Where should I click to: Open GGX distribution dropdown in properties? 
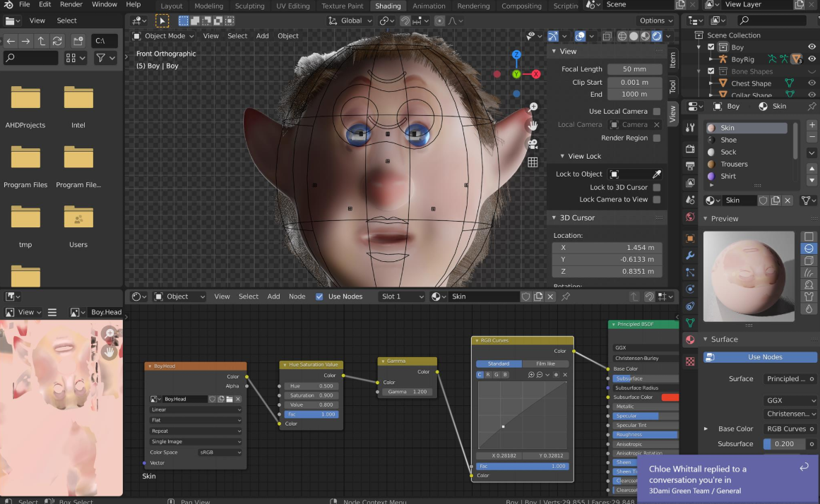[790, 400]
